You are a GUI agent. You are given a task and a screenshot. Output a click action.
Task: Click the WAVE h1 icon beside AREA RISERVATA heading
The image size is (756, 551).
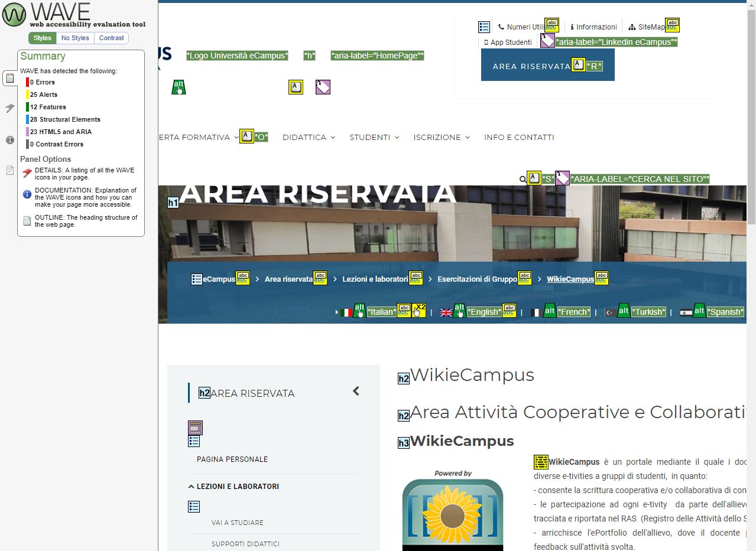click(x=173, y=203)
